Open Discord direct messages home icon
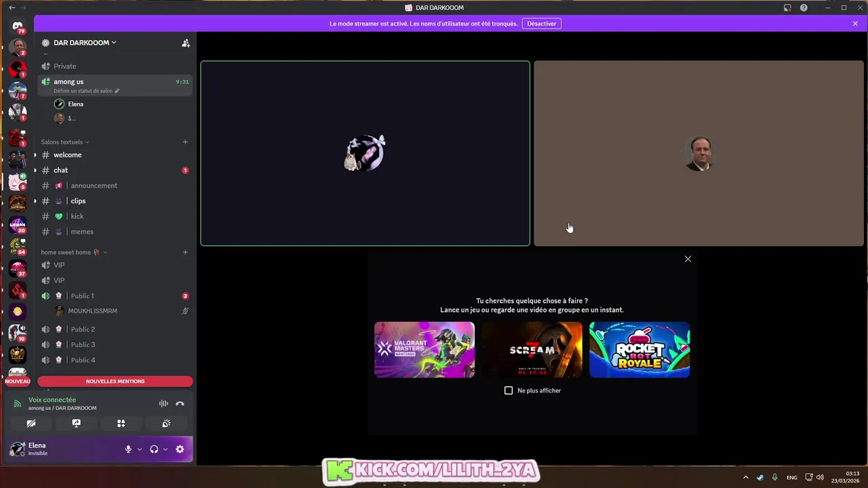The image size is (868, 488). (x=18, y=26)
